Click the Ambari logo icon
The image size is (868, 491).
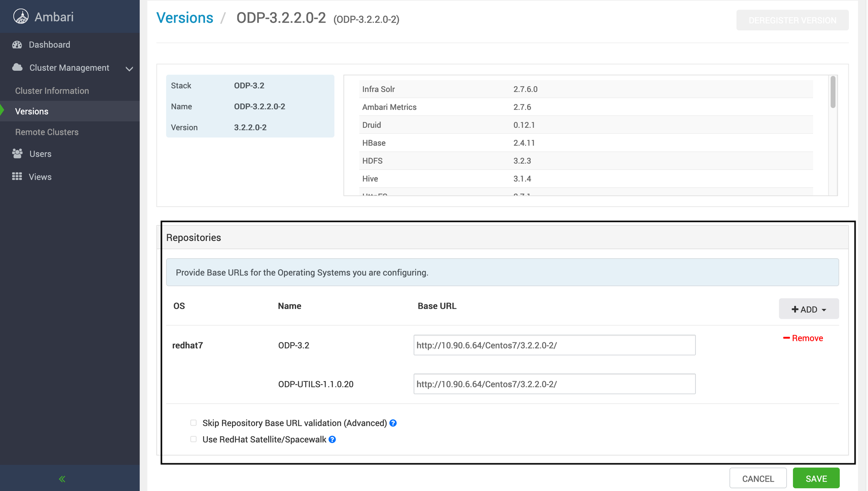coord(21,16)
